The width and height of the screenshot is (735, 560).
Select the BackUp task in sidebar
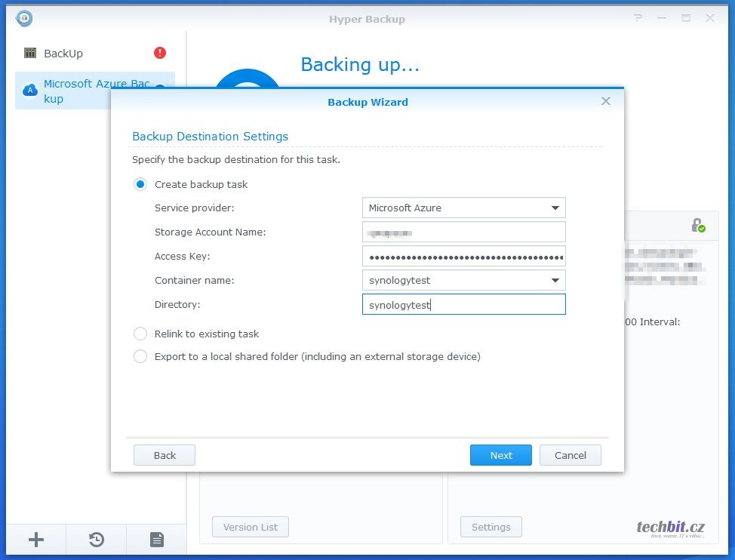pyautogui.click(x=63, y=54)
